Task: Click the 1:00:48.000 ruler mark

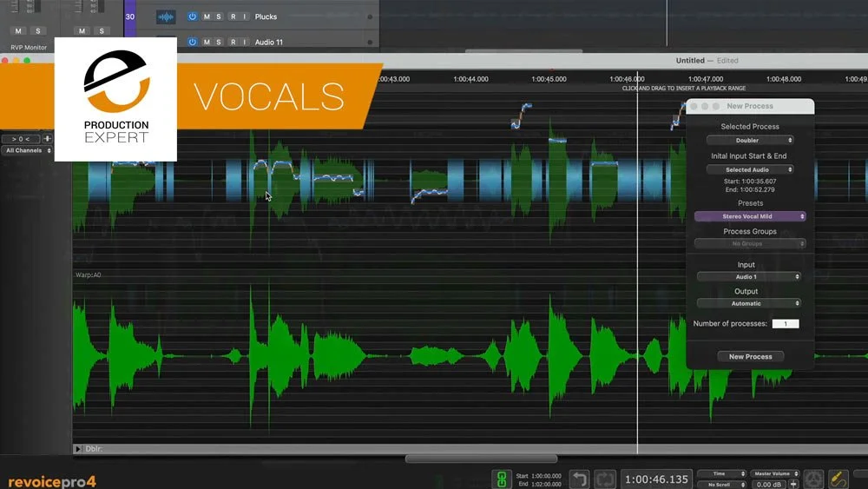Action: point(783,79)
